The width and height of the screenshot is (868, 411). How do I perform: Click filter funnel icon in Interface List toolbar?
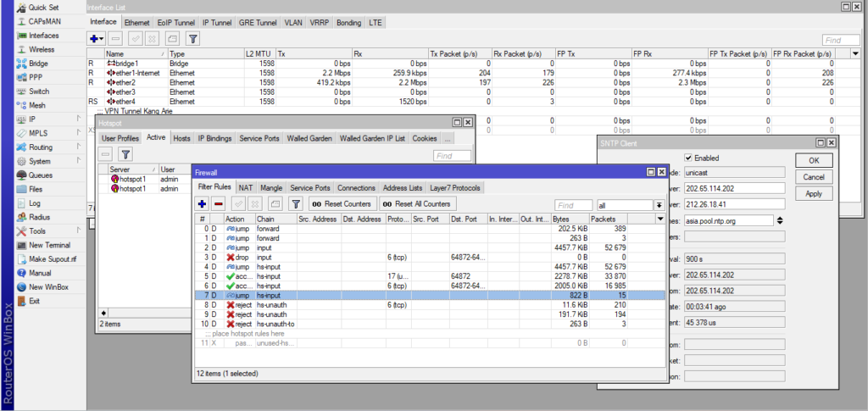(192, 39)
